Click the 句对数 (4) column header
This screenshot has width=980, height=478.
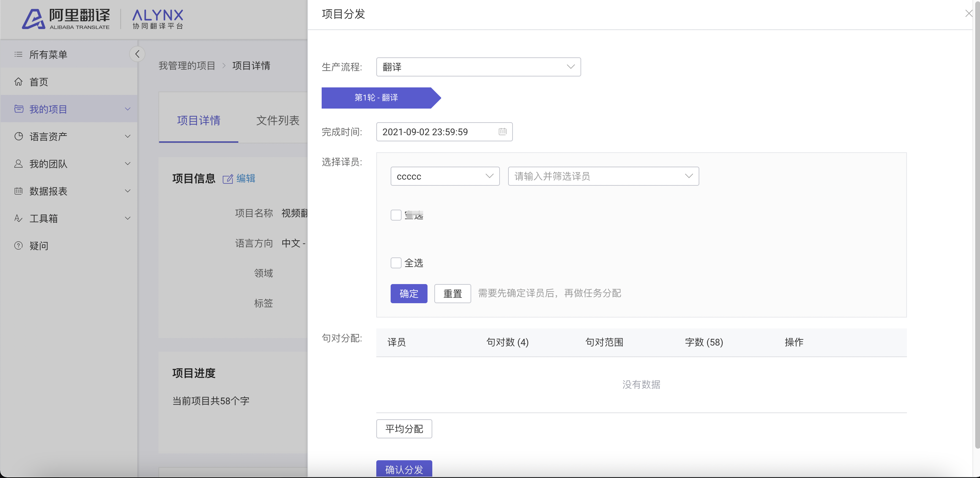pos(507,342)
